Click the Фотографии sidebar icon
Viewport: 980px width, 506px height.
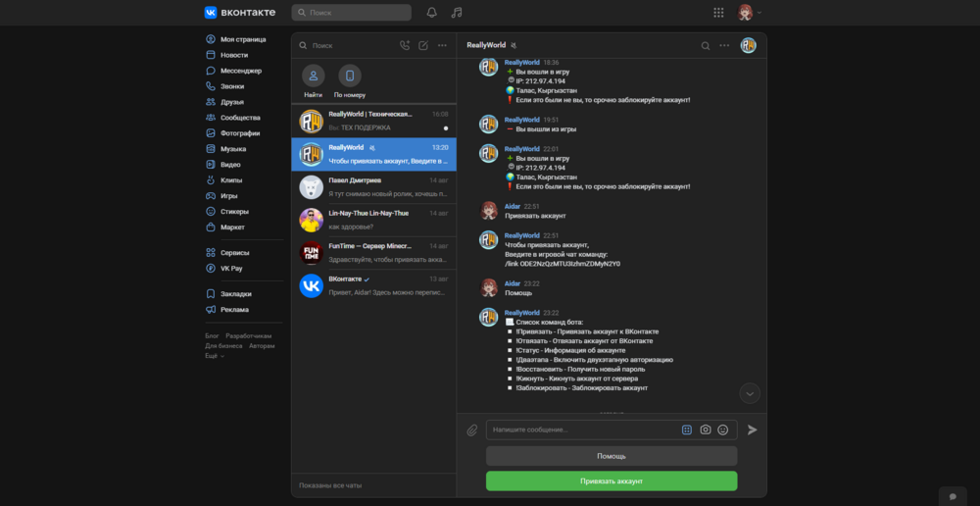coord(211,133)
